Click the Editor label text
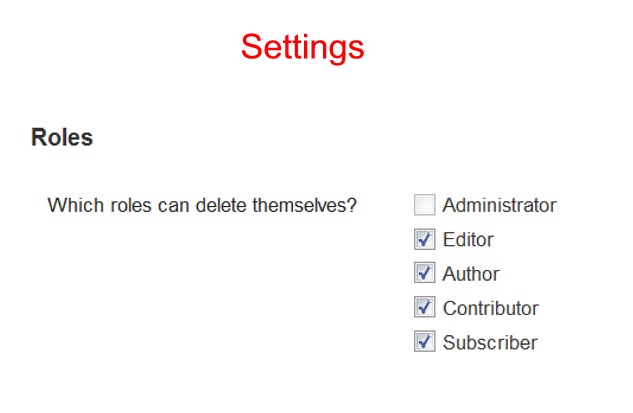Screen dimensions: 633x413 [x=468, y=240]
